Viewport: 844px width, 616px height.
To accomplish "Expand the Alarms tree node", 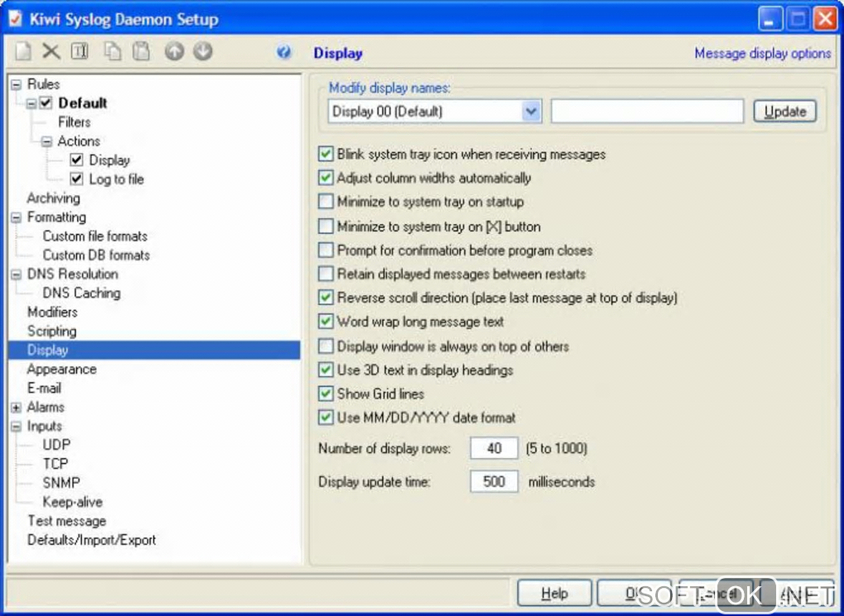I will tap(17, 408).
